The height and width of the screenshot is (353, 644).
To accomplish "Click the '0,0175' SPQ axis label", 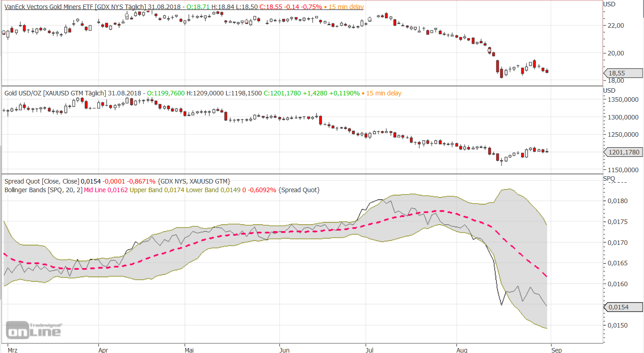I will click(x=618, y=222).
